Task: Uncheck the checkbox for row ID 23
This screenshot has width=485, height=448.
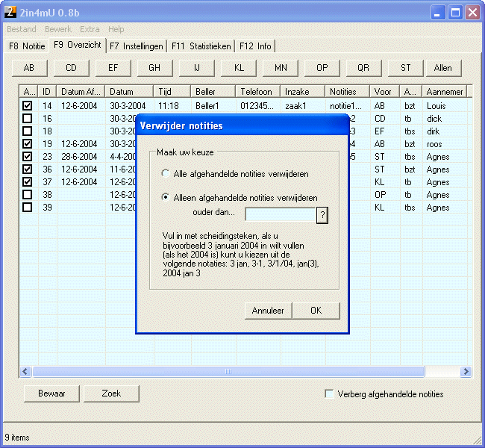Action: [27, 157]
